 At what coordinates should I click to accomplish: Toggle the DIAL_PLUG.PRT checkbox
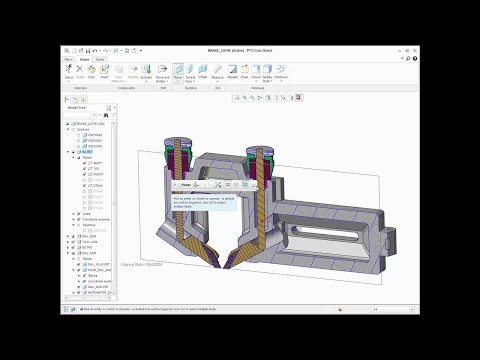click(79, 264)
